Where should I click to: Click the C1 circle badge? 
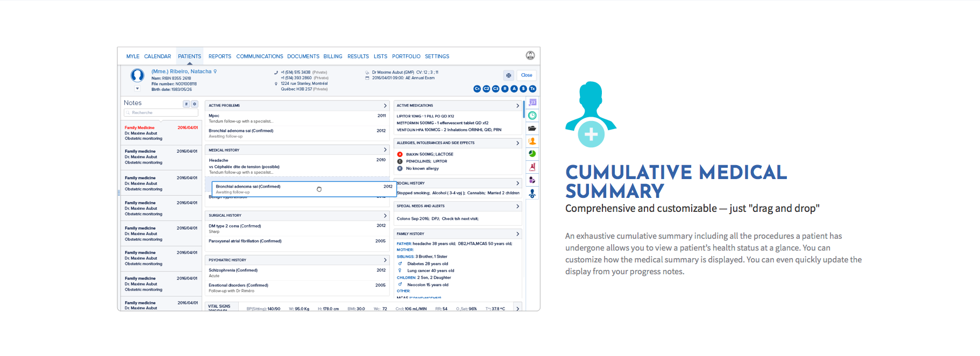[477, 89]
